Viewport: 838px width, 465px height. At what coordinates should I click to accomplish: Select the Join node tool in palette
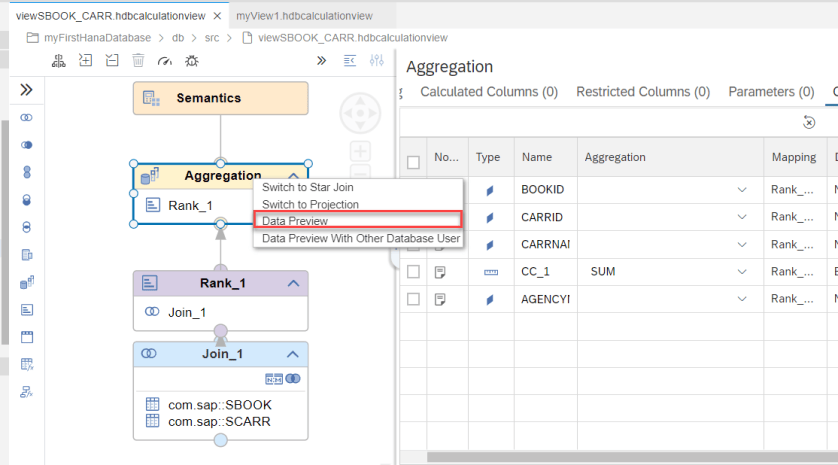click(26, 118)
